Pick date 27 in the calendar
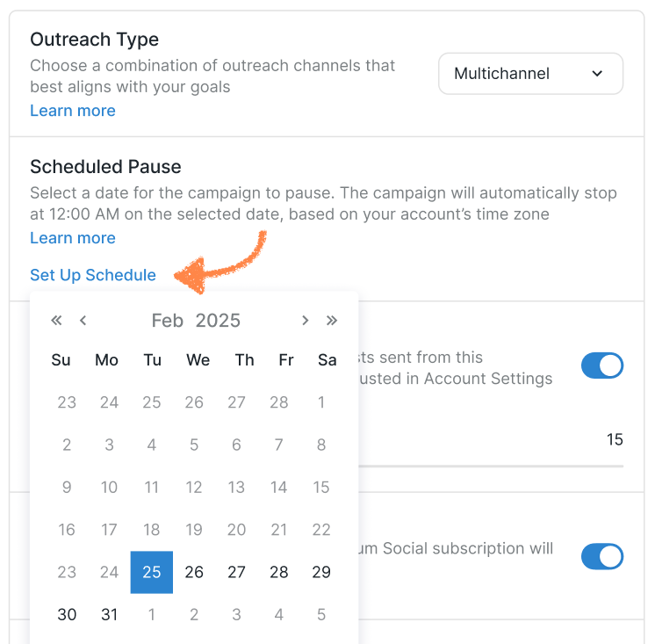The image size is (655, 644). 237,572
